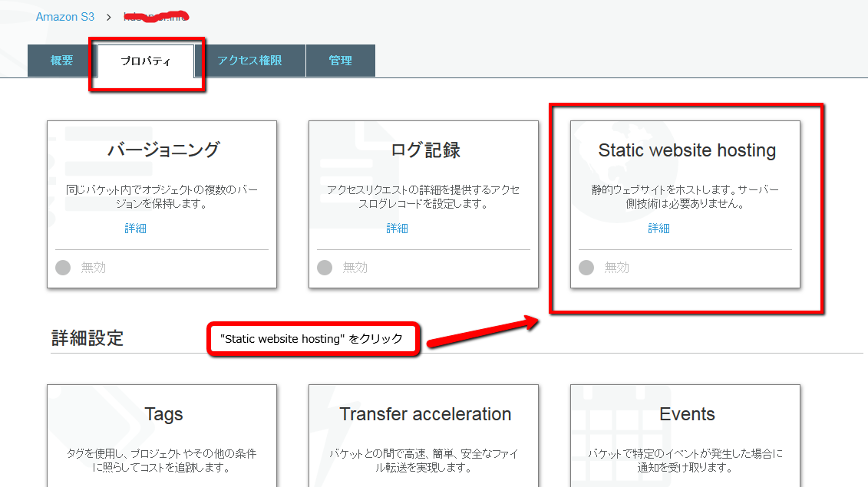Toggle the ログ記録 disabled status circle

tap(325, 268)
